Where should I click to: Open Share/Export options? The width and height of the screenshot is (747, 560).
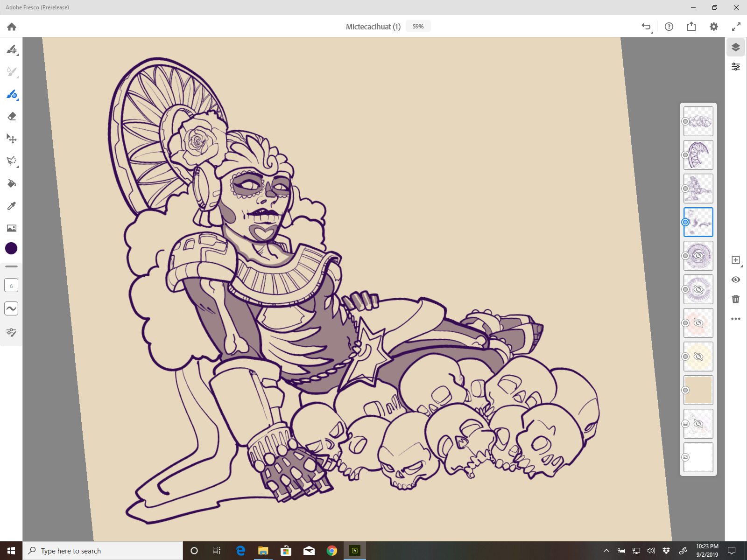pos(691,27)
